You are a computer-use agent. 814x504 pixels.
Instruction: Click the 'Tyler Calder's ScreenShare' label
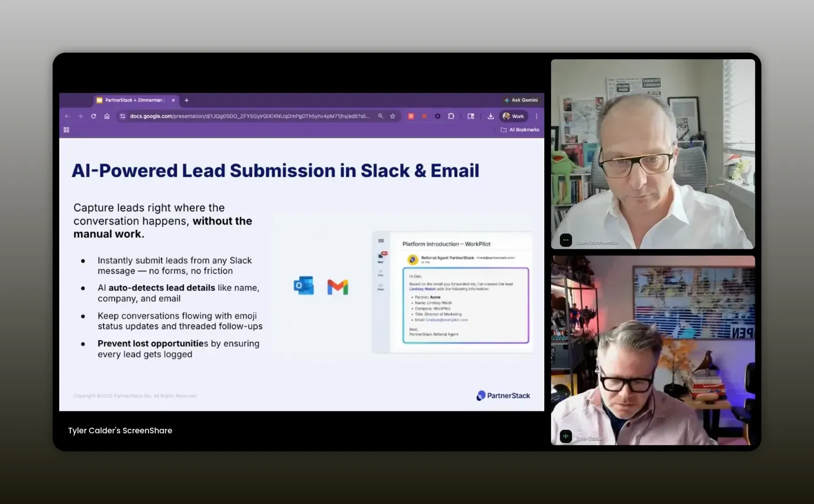pos(120,430)
